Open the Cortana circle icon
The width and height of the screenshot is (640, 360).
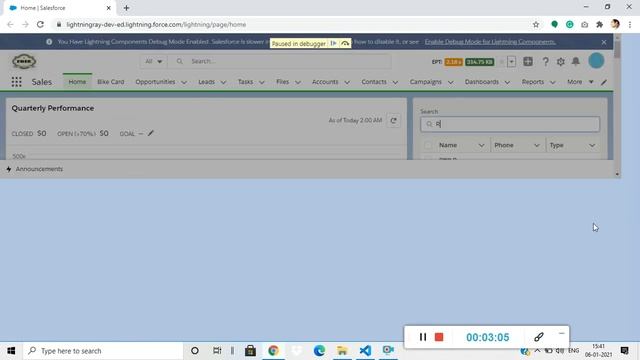[195, 351]
